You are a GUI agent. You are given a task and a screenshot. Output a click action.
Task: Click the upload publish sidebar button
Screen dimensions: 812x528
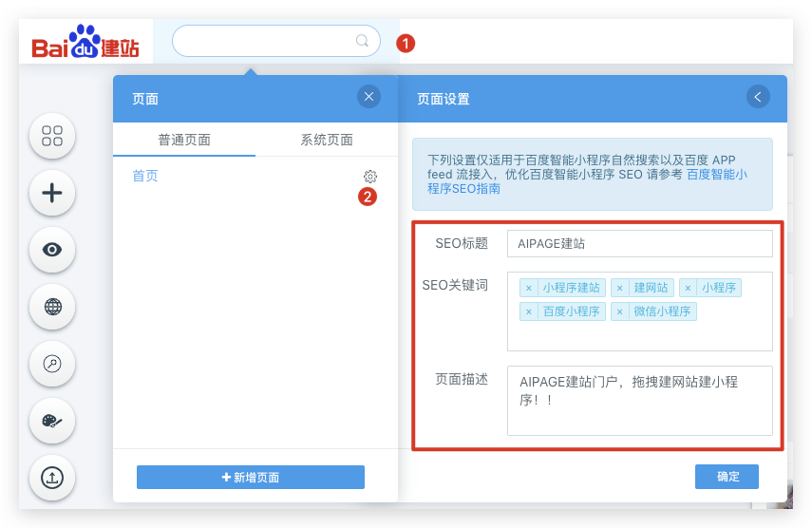[52, 478]
